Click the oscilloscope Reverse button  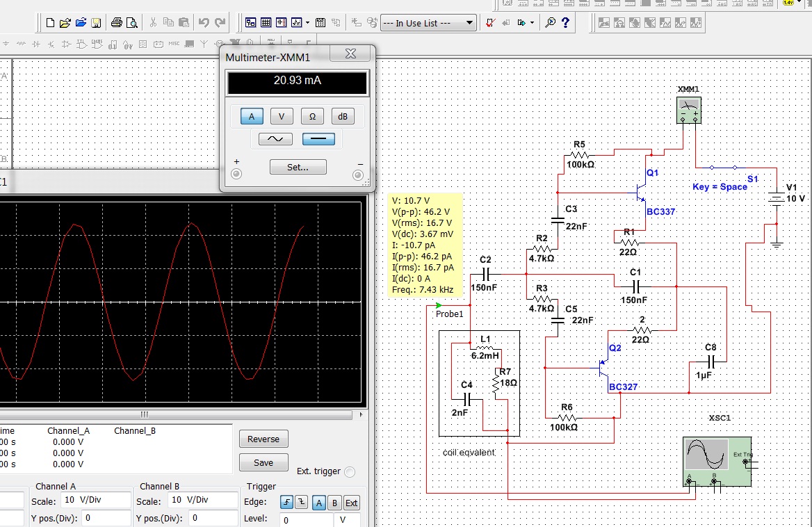[x=263, y=439]
